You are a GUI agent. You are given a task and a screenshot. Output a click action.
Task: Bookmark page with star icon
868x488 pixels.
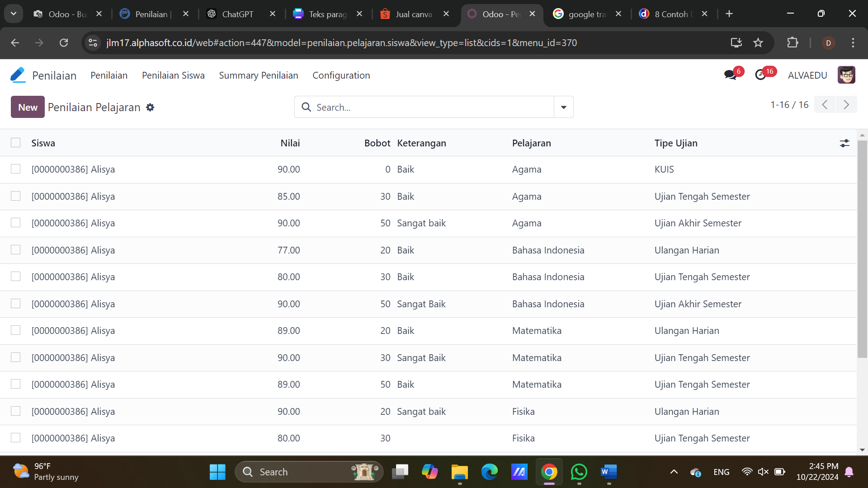(x=758, y=43)
